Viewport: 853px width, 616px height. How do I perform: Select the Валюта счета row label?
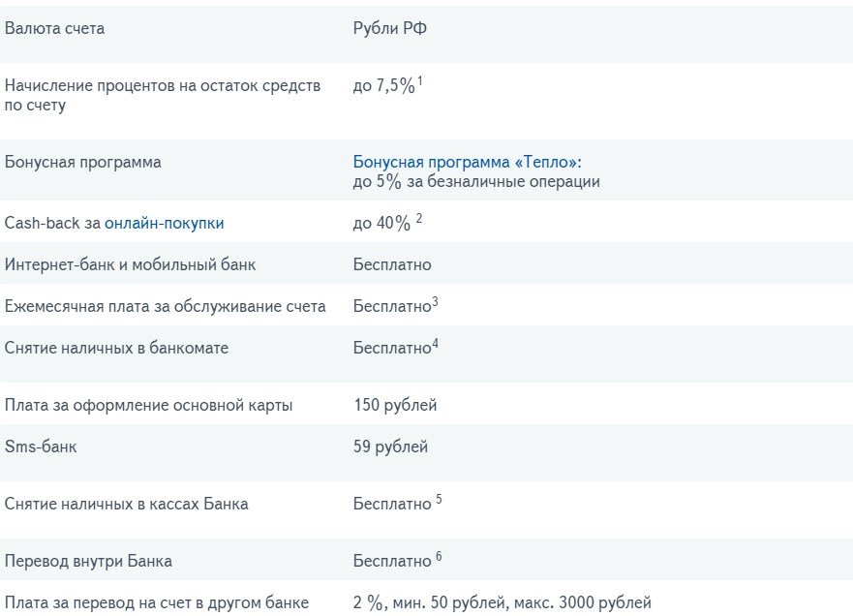point(54,28)
